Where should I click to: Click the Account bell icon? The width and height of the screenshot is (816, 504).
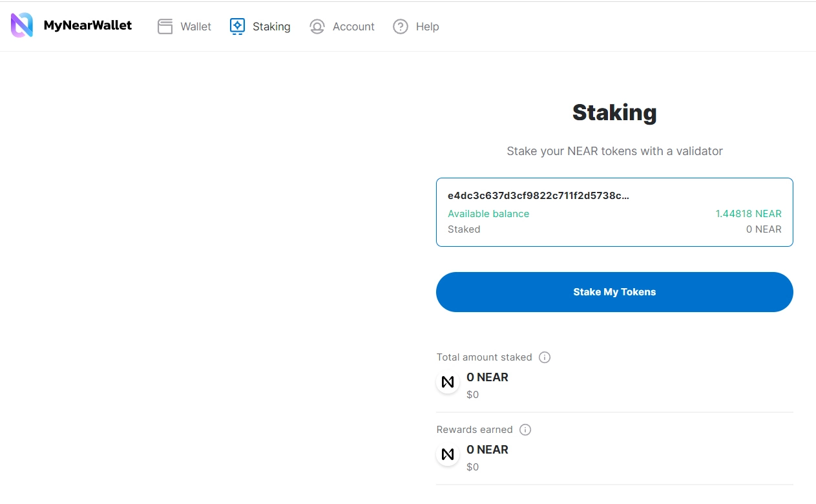coord(317,26)
